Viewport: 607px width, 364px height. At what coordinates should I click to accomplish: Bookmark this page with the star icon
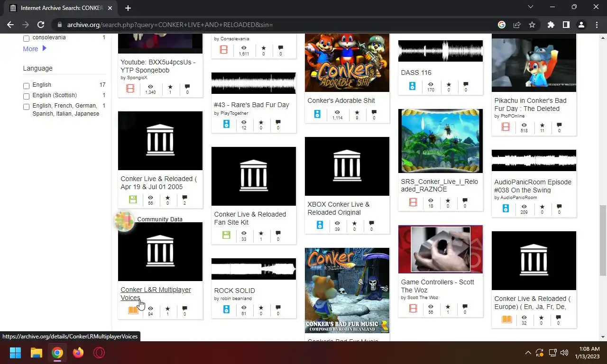pyautogui.click(x=532, y=25)
